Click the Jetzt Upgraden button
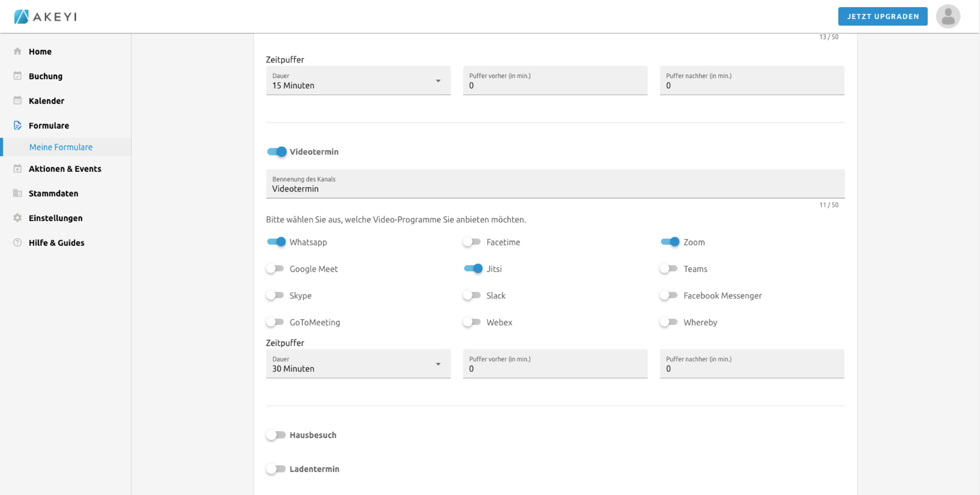 tap(882, 16)
